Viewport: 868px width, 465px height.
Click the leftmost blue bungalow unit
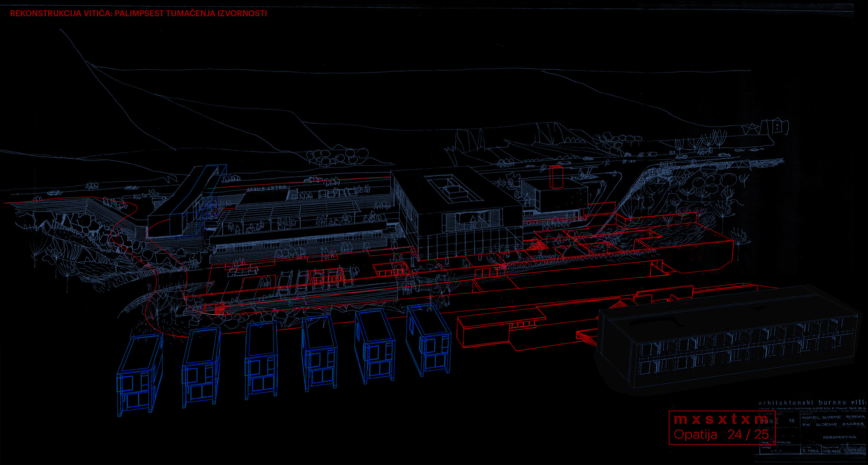coord(138,374)
